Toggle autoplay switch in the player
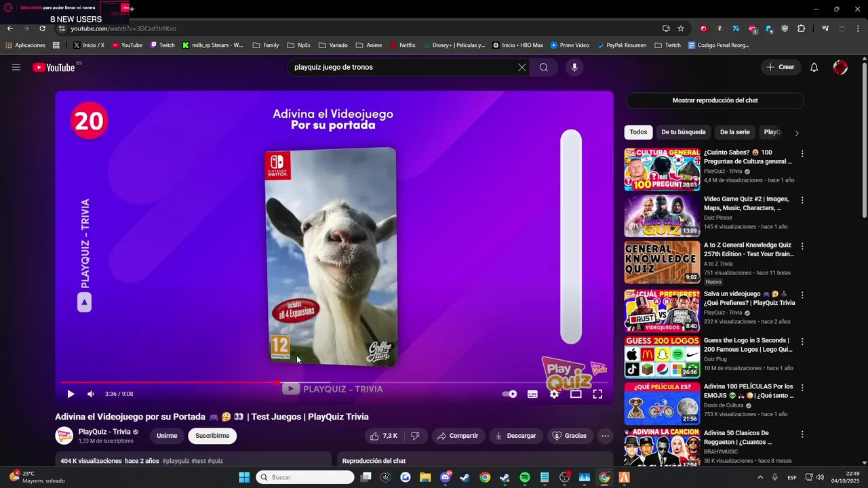This screenshot has width=868, height=488. (x=509, y=394)
